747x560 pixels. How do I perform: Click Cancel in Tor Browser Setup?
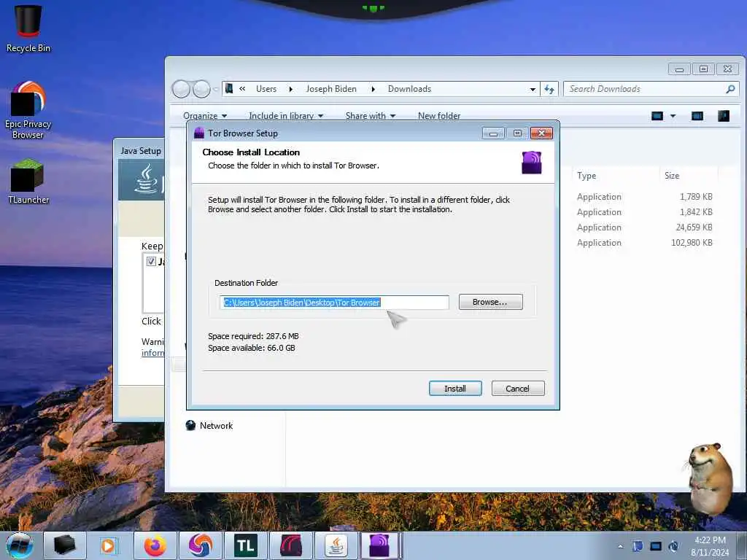[x=517, y=389]
